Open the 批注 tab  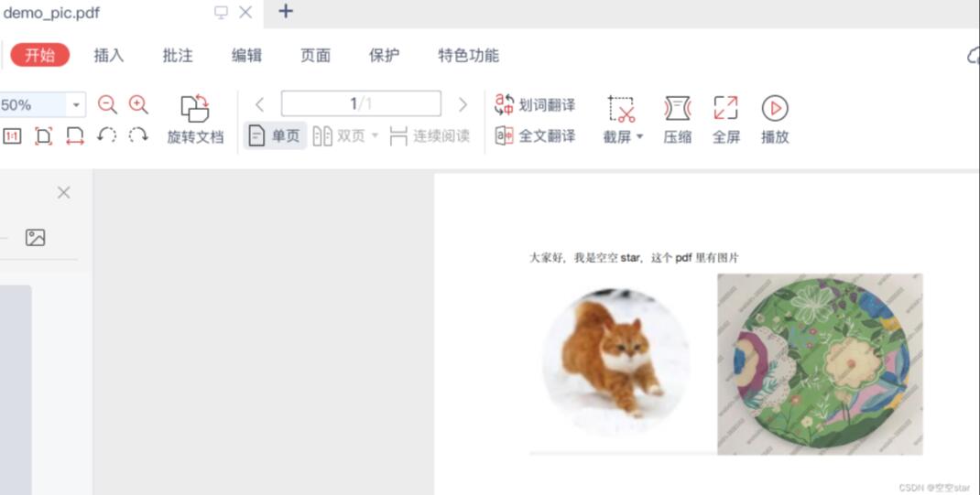click(x=178, y=56)
